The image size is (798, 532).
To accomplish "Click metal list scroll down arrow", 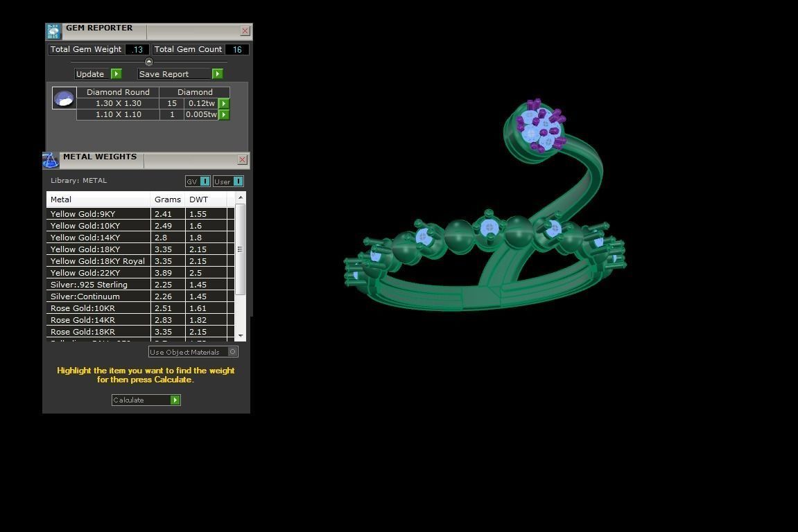I will 240,336.
